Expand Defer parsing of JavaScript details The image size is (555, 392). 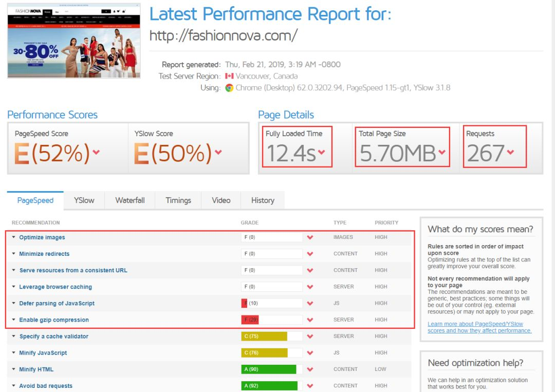tap(57, 303)
